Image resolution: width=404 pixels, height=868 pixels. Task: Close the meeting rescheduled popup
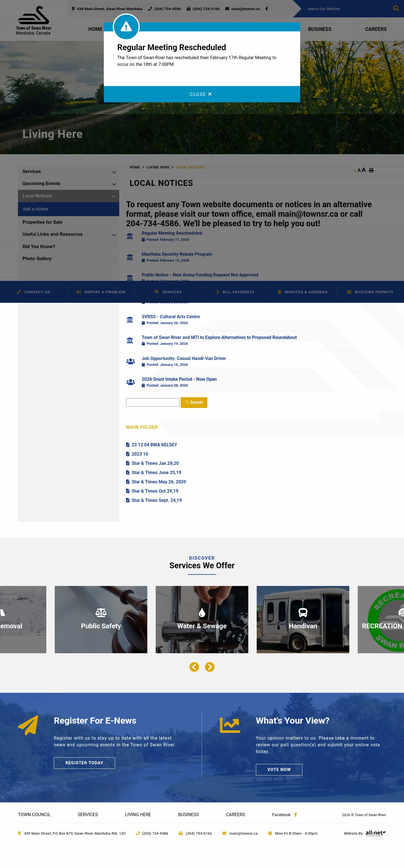[x=202, y=94]
